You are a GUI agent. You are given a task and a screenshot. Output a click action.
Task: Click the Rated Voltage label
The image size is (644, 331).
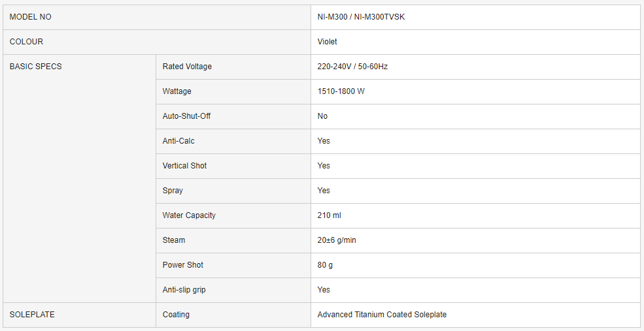click(x=187, y=67)
